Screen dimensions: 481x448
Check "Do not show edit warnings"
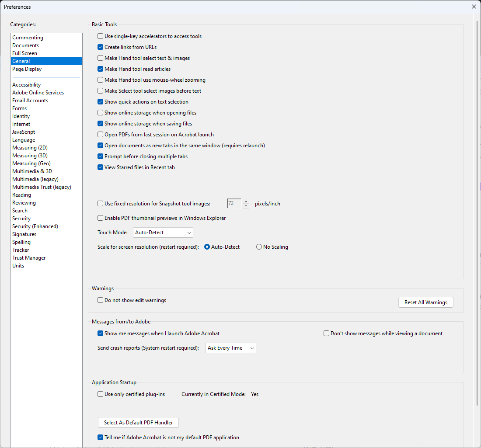[x=100, y=300]
